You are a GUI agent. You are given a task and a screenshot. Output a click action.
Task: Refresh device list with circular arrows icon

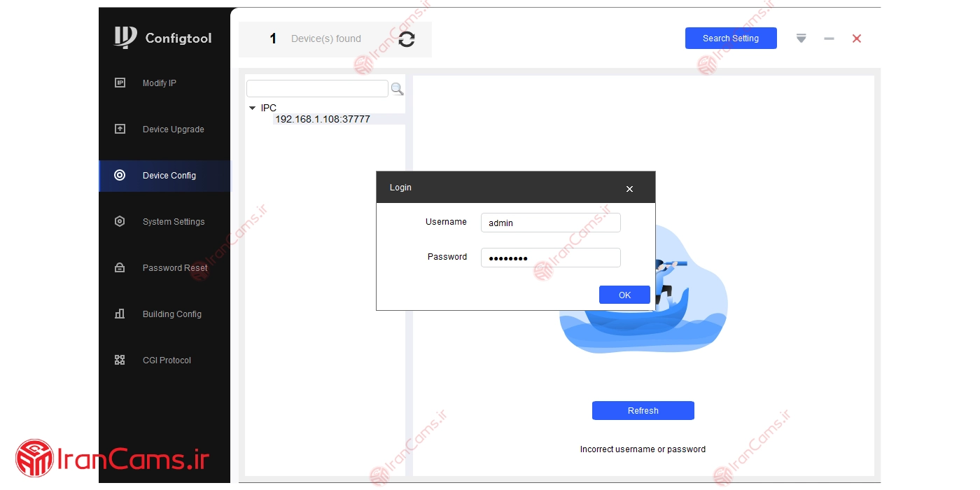[407, 39]
